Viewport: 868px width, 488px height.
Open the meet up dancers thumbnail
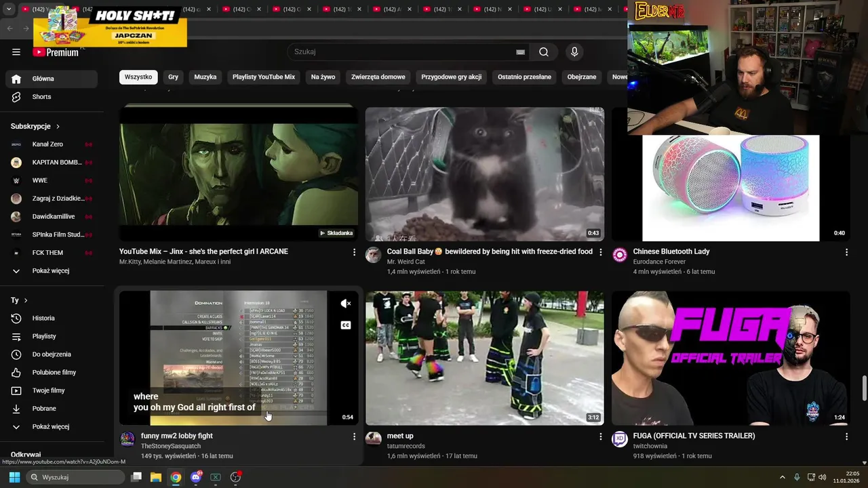(x=485, y=359)
